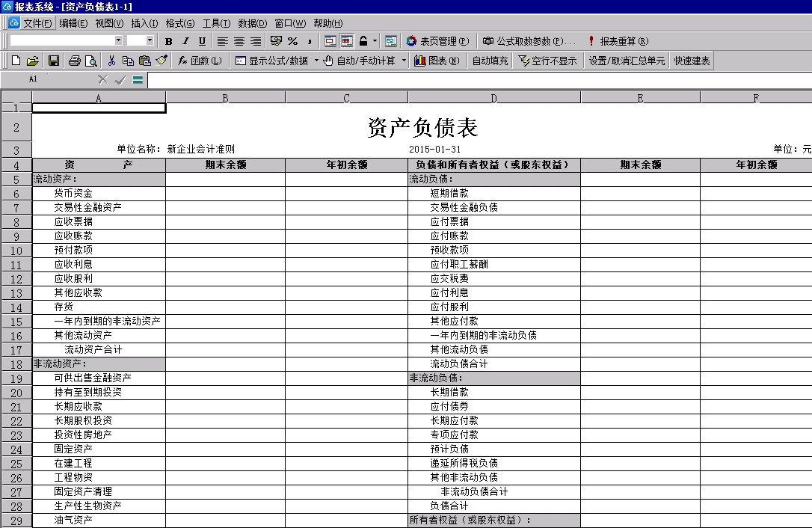Expand dropdown arrow next to lock icon

(x=375, y=41)
